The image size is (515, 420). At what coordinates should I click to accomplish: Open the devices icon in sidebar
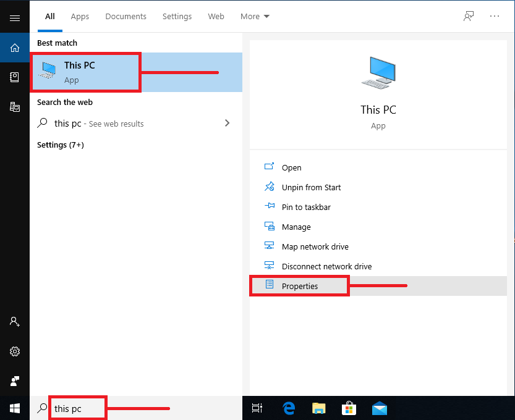15,107
